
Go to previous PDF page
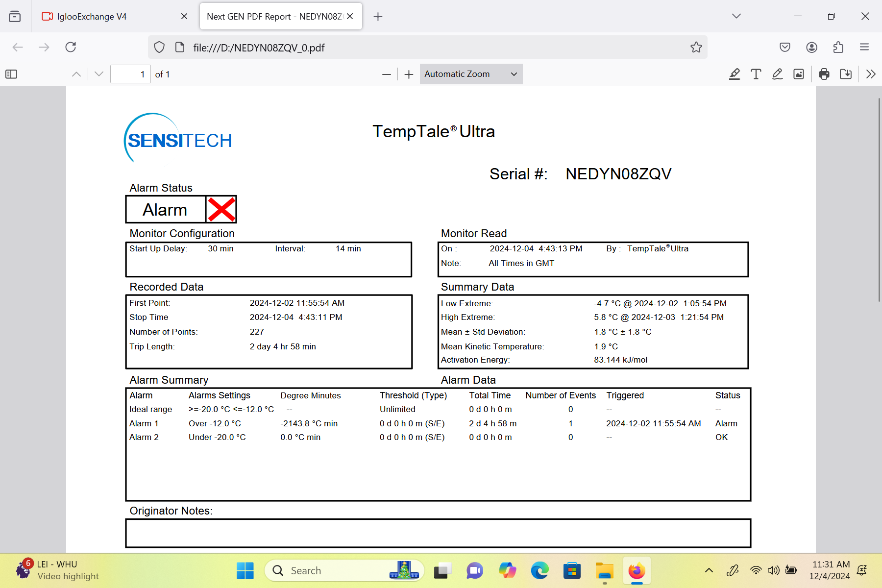pos(76,74)
